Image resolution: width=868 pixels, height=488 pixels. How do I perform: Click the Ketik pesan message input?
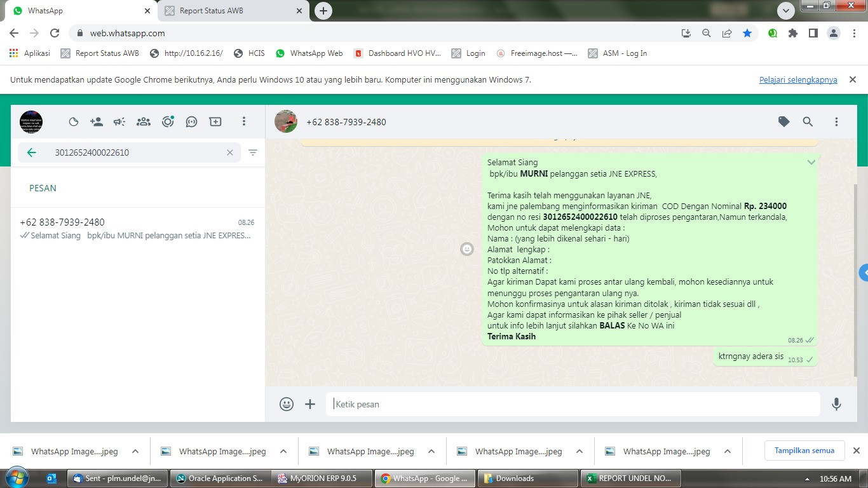[x=573, y=404]
